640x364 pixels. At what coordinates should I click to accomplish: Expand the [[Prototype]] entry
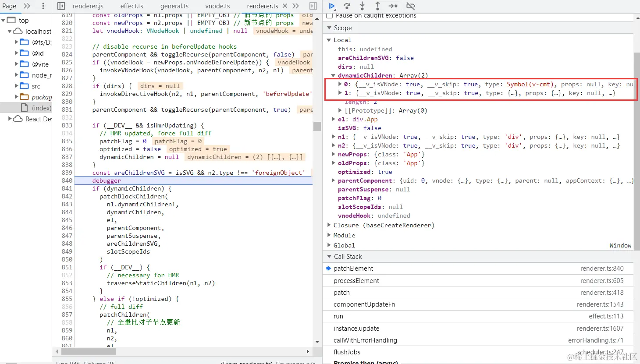click(x=340, y=110)
